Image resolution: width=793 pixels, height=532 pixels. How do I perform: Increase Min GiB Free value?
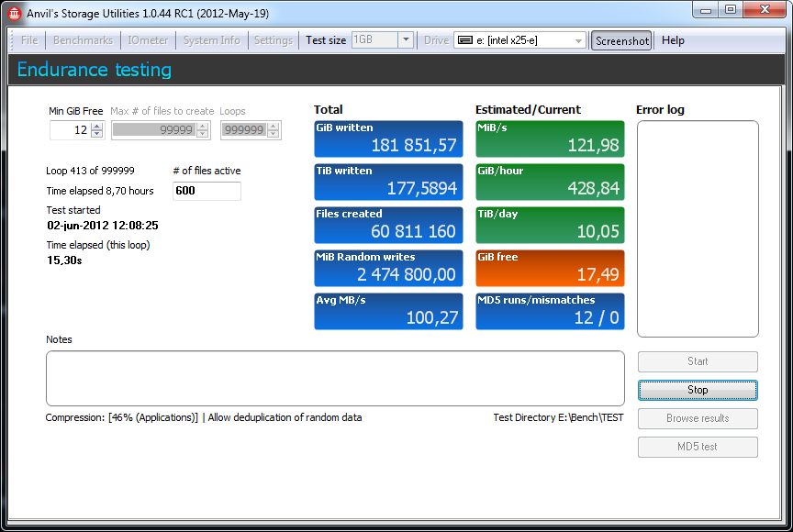pos(97,127)
